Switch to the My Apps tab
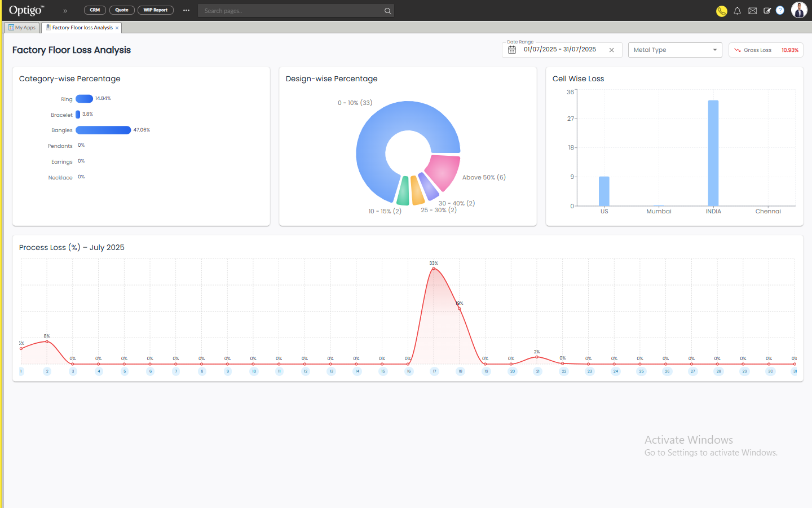812x508 pixels. [x=22, y=28]
